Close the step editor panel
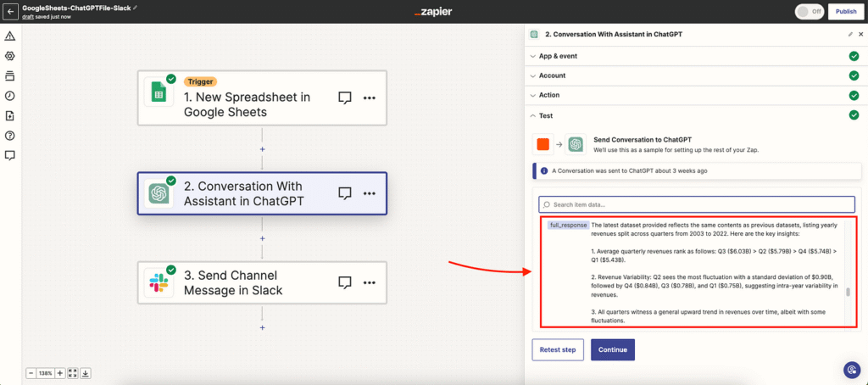Screen dimensions: 868x385 pos(861,35)
